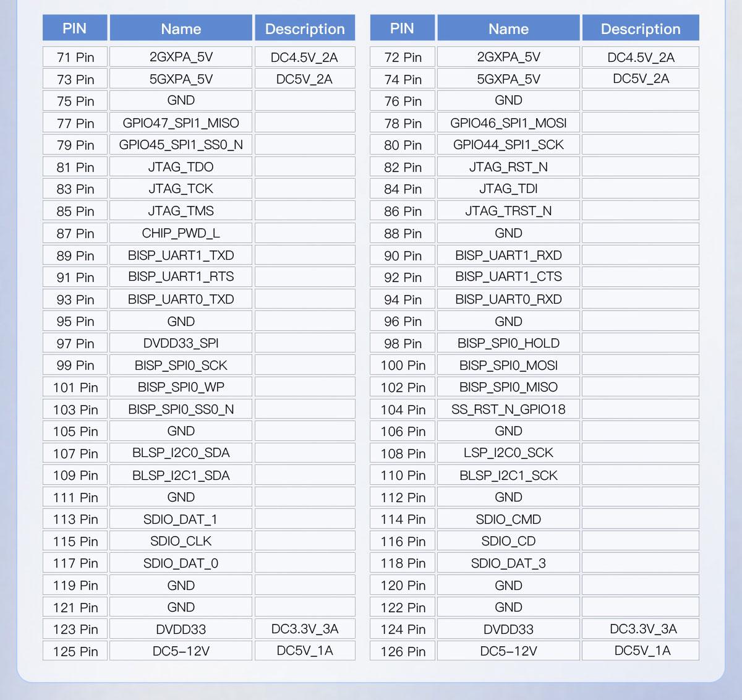Click the 104 Pin cell
Viewport: 742px width, 700px height.
(x=403, y=409)
